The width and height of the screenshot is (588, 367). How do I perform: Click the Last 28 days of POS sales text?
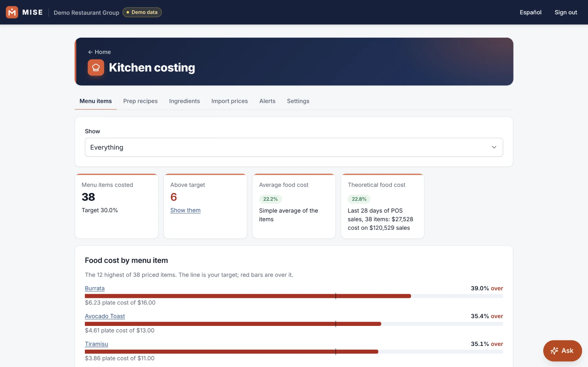pos(381,219)
